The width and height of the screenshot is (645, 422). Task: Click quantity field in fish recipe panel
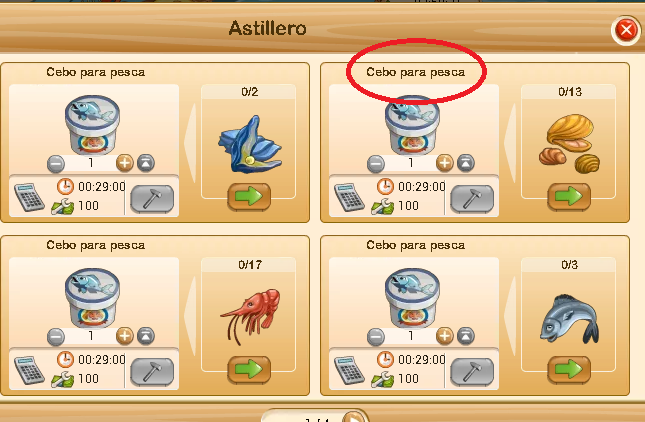click(411, 336)
